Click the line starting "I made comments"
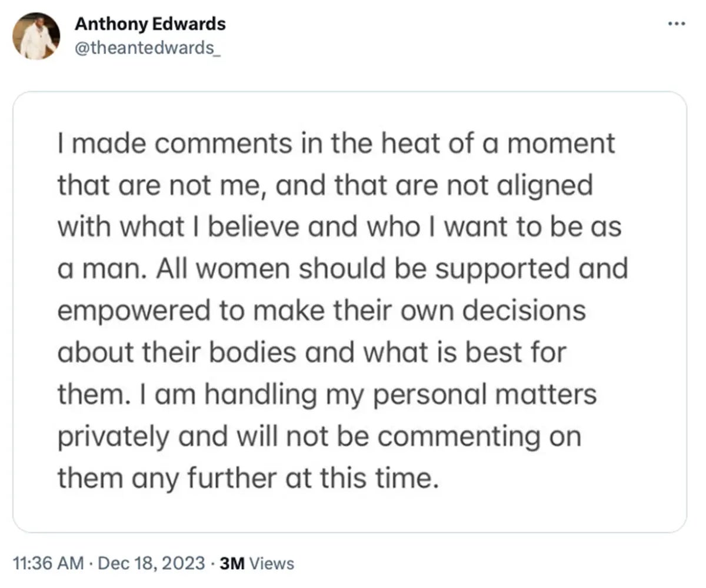706x588 pixels. tap(336, 144)
